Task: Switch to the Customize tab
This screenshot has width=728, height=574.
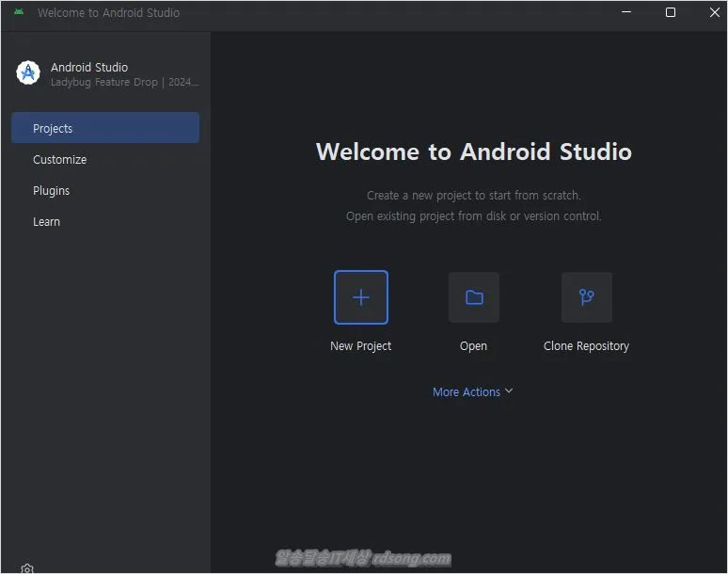Action: coord(60,160)
